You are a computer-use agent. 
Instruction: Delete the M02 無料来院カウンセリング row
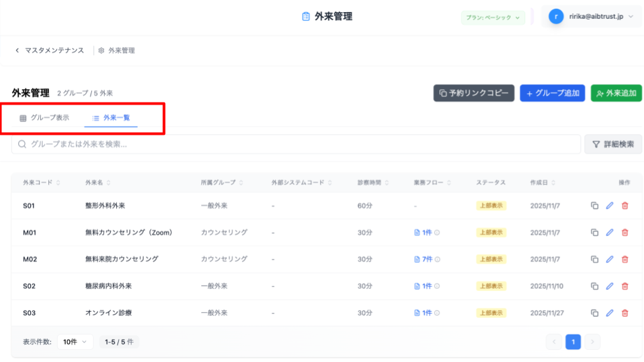pos(625,259)
